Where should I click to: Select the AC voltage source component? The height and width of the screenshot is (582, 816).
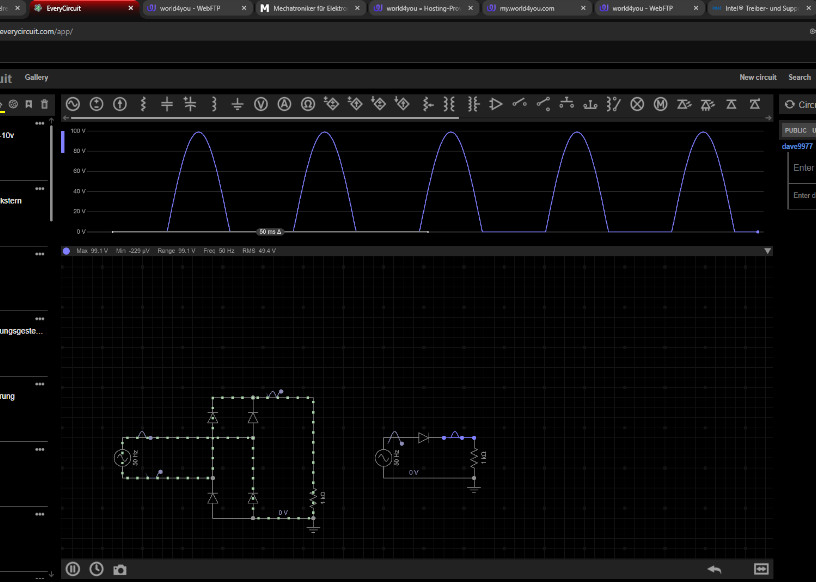click(72, 104)
